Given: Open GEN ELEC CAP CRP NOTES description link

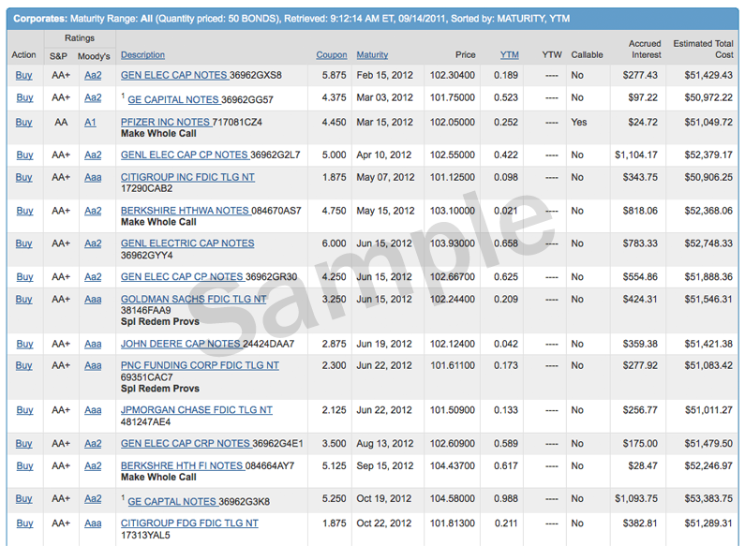Looking at the screenshot, I should pos(186,443).
